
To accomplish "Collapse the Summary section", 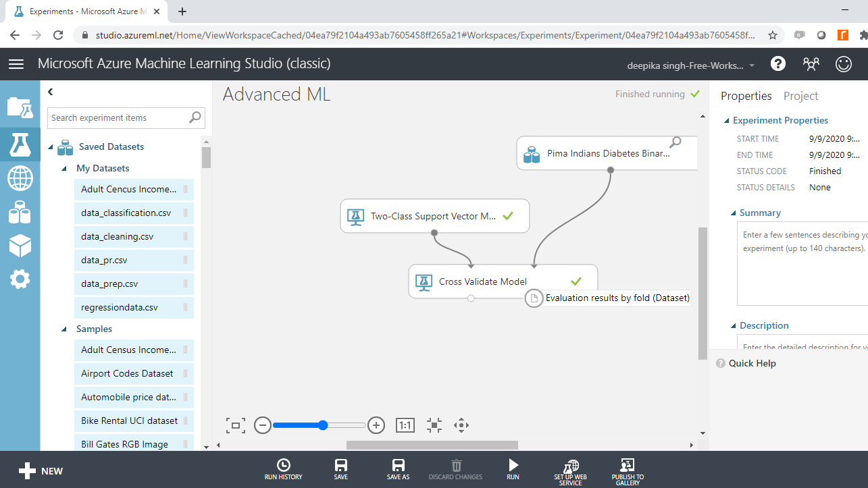I will [x=734, y=213].
